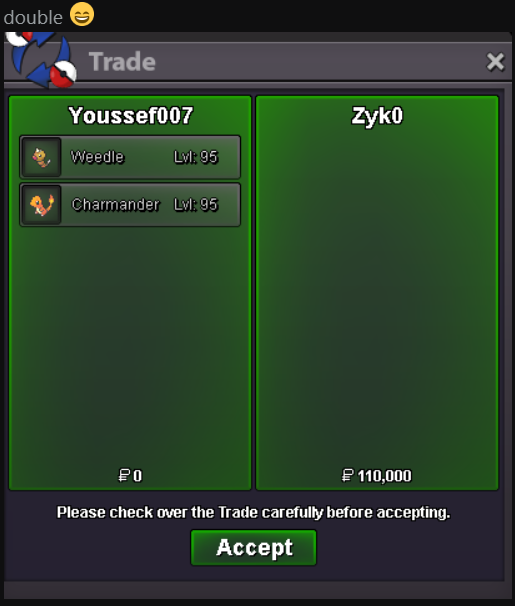This screenshot has width=515, height=606.
Task: Click Charmander's "Lvl: 95" label
Action: tap(196, 204)
